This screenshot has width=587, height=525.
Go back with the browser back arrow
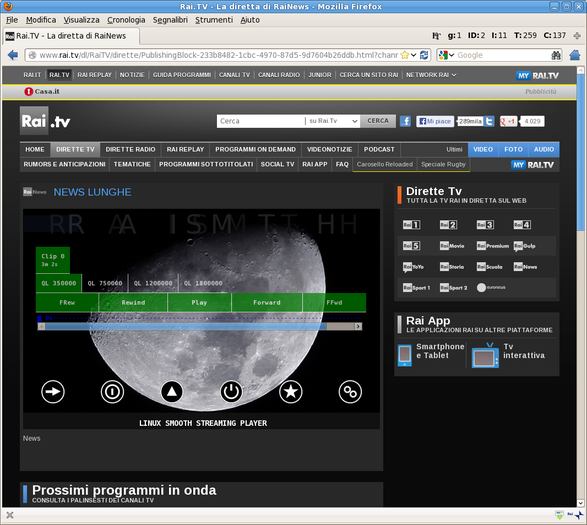(x=13, y=55)
